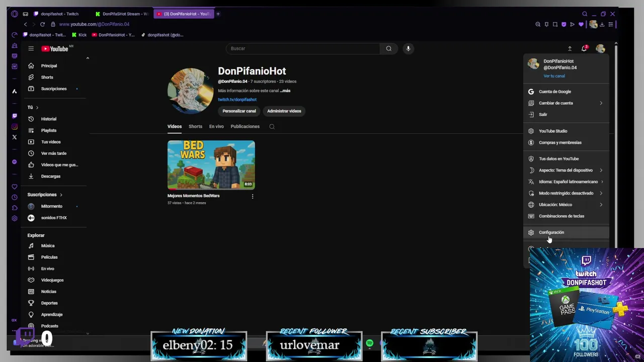This screenshot has width=644, height=362.
Task: Open twitch.tv/donpifashot channel link
Action: (x=237, y=100)
